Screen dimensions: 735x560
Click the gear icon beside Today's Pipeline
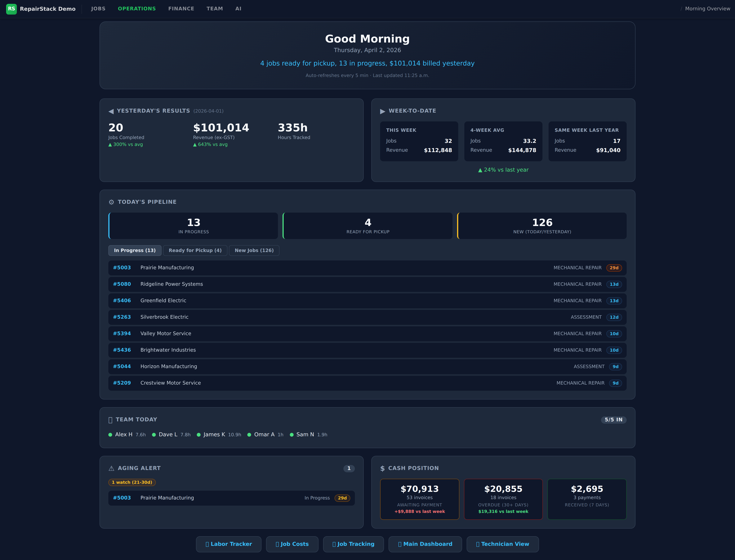tap(111, 202)
